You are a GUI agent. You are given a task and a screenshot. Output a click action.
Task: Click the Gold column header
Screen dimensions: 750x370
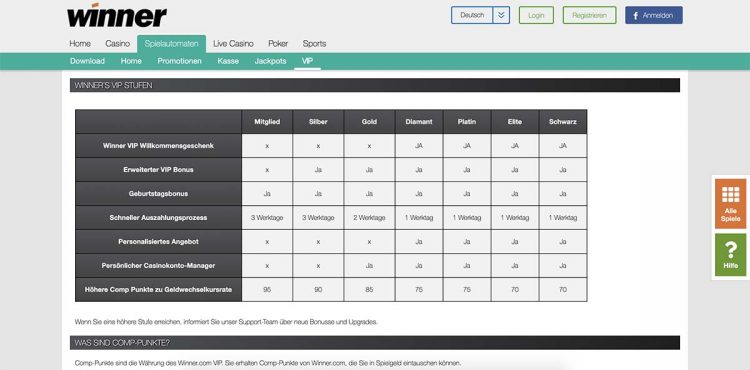[369, 122]
